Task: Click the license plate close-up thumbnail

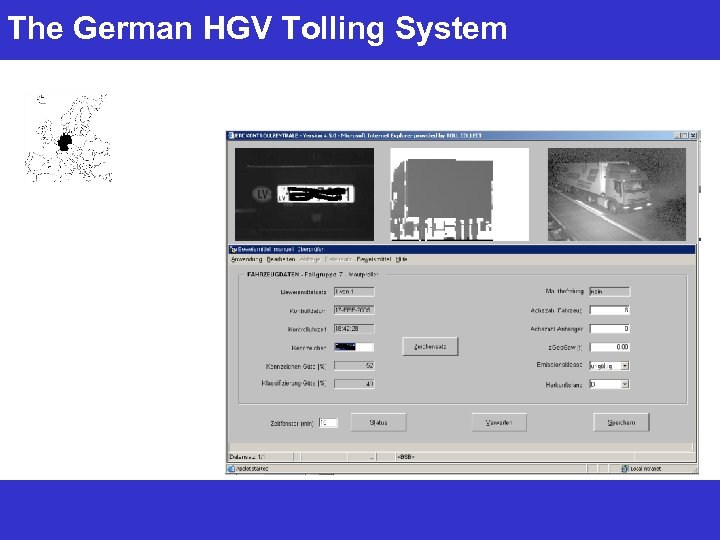Action: [x=304, y=194]
